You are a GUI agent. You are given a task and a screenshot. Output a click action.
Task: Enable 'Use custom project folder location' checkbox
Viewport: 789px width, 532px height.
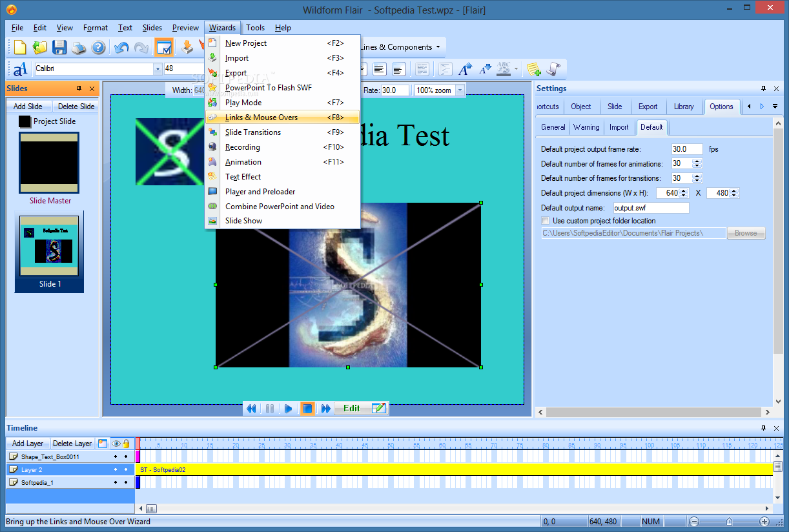tap(546, 221)
